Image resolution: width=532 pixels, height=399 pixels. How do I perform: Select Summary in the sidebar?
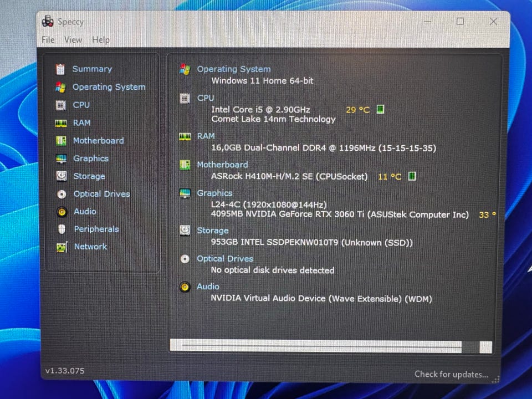pos(92,69)
